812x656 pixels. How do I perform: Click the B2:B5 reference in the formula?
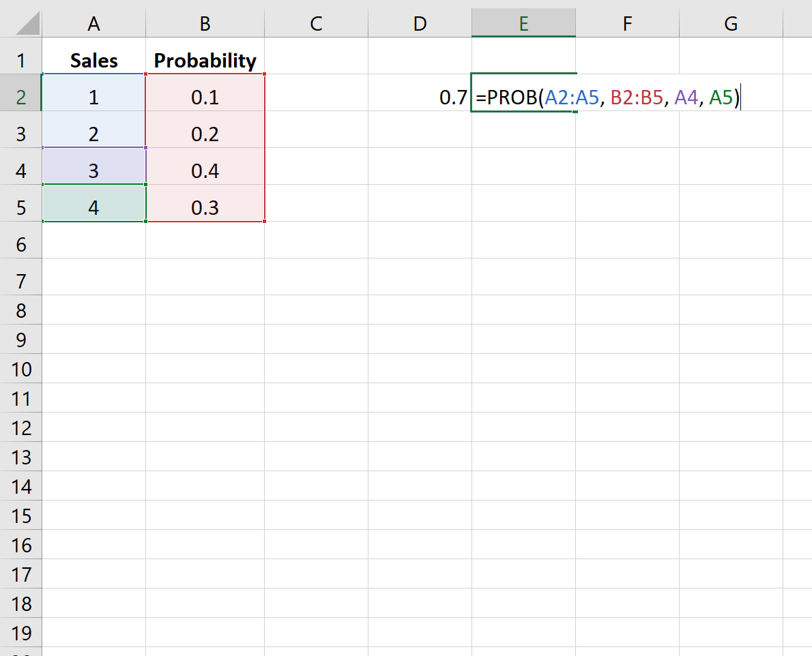coord(637,98)
